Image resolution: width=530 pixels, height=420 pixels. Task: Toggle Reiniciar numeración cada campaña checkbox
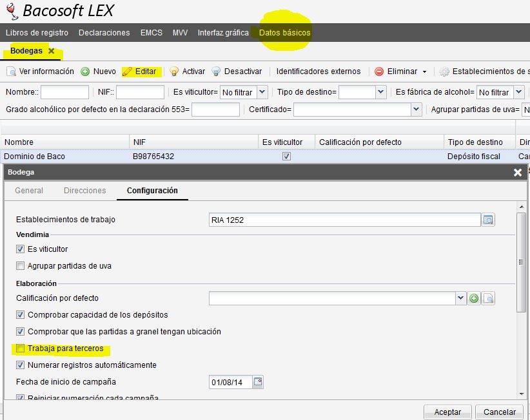20,397
